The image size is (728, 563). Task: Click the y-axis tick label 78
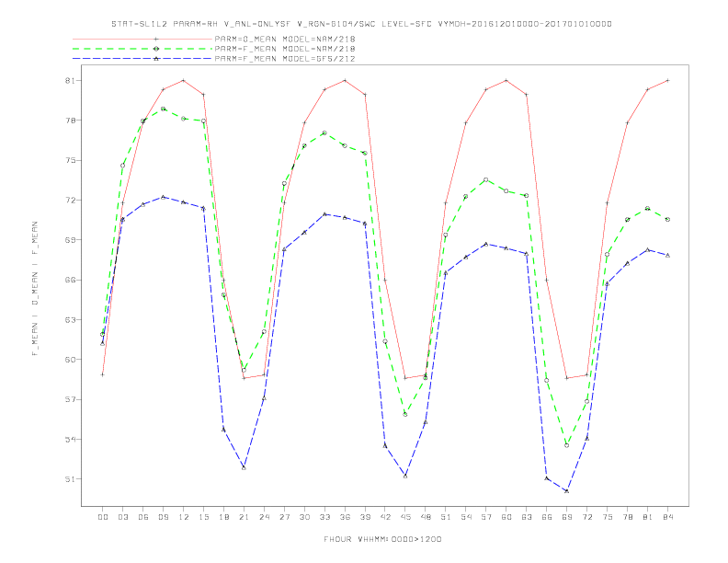[70, 121]
